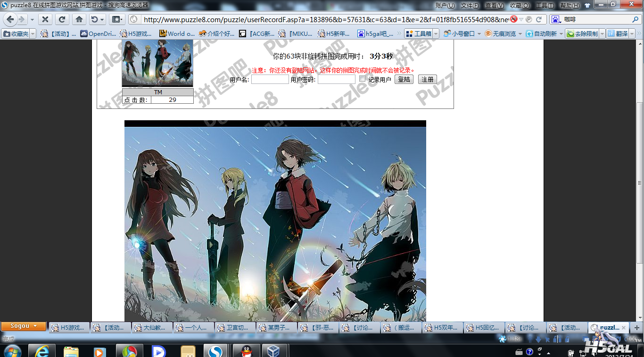The image size is (644, 357).
Task: Open the 查看(V) menu
Action: [494, 6]
